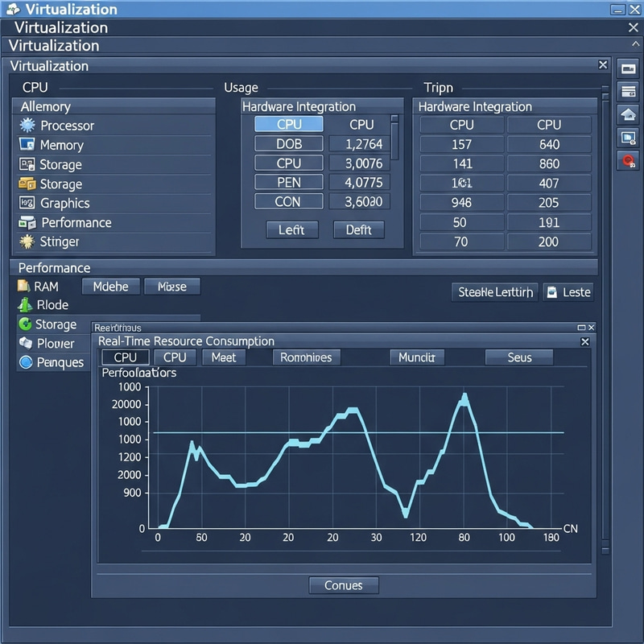
Task: Select the Memory monitor icon
Action: pyautogui.click(x=27, y=145)
